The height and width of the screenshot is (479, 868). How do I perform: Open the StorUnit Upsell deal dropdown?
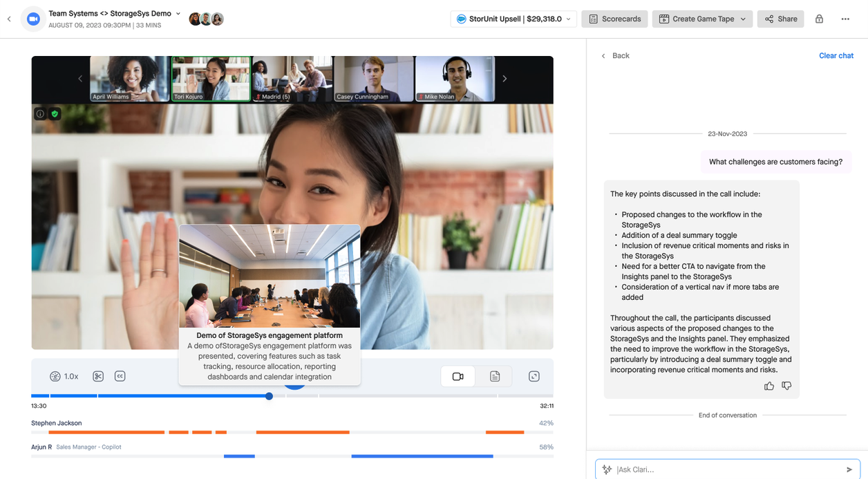coord(513,19)
